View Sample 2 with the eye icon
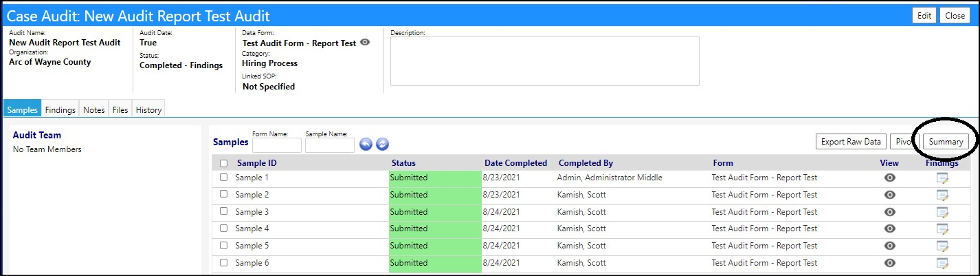 pos(890,195)
